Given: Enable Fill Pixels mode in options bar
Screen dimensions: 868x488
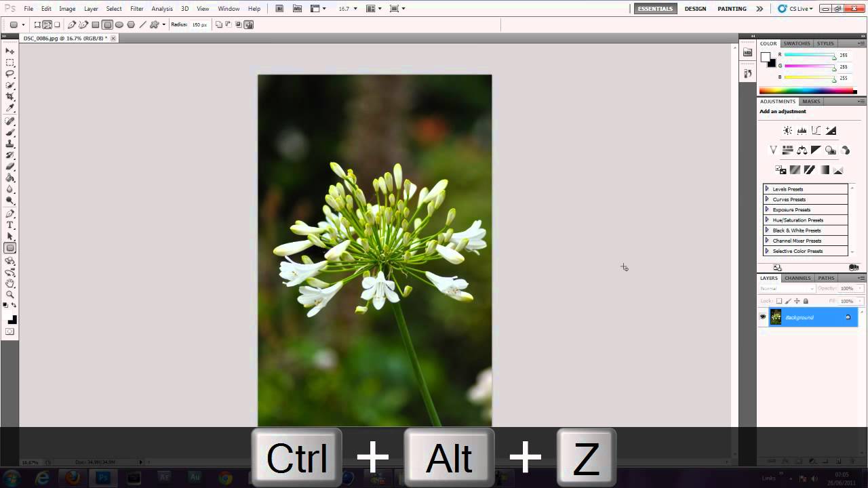Looking at the screenshot, I should (x=57, y=24).
